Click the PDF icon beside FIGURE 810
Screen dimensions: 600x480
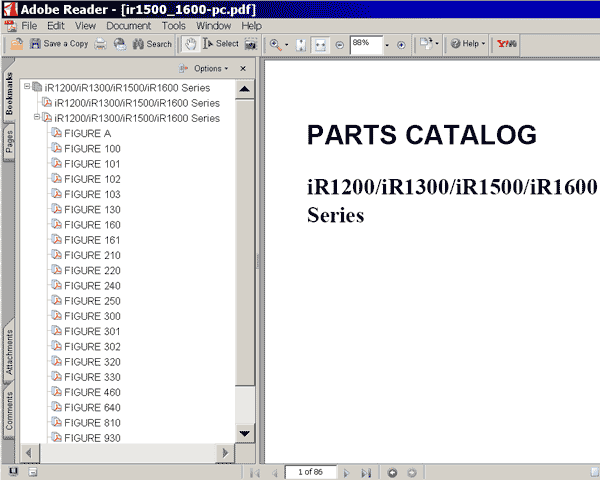[x=56, y=422]
